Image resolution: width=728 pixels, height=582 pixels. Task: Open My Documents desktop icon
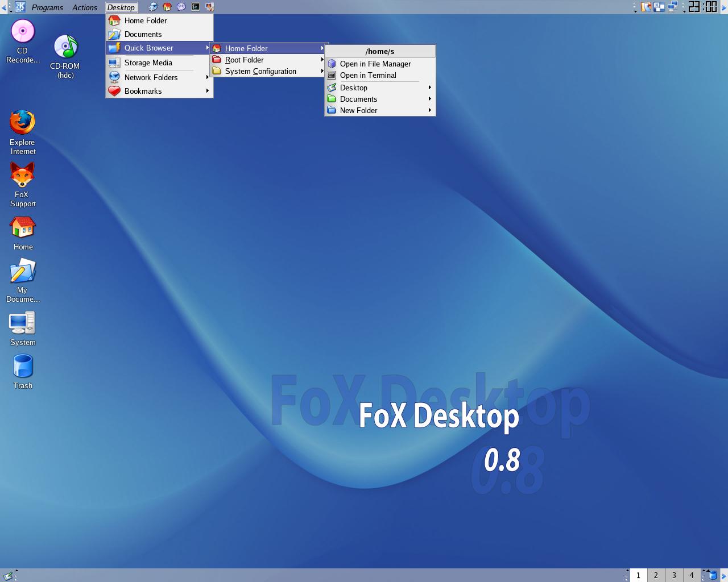[23, 281]
